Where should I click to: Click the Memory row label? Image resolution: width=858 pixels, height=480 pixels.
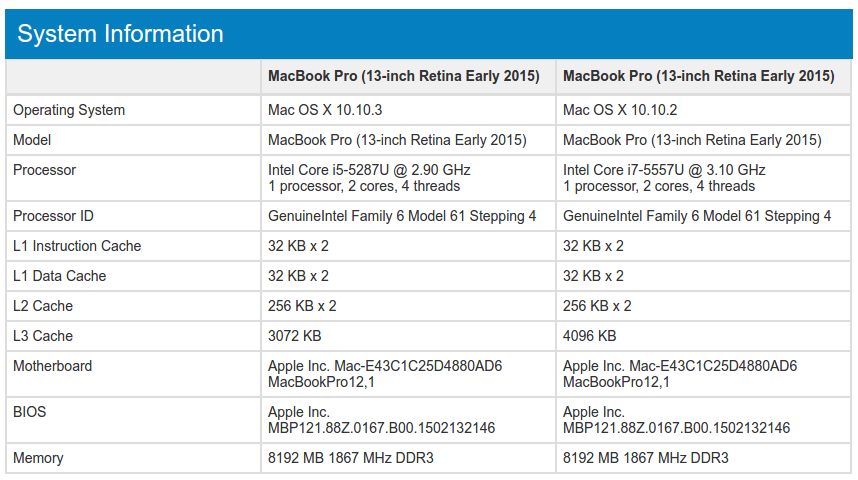coord(38,459)
